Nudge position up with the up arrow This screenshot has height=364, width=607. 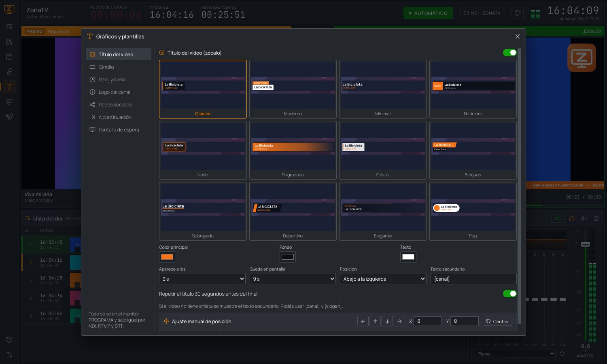375,321
